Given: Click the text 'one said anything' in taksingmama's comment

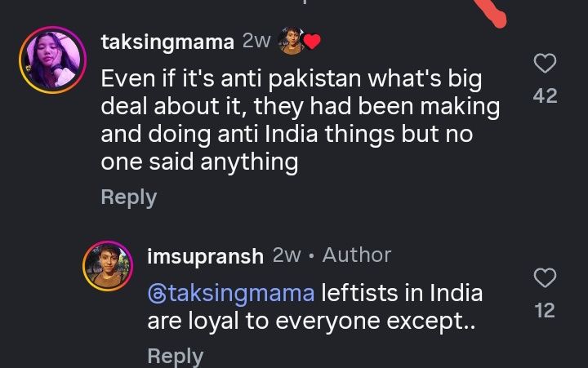Looking at the screenshot, I should click(x=199, y=162).
